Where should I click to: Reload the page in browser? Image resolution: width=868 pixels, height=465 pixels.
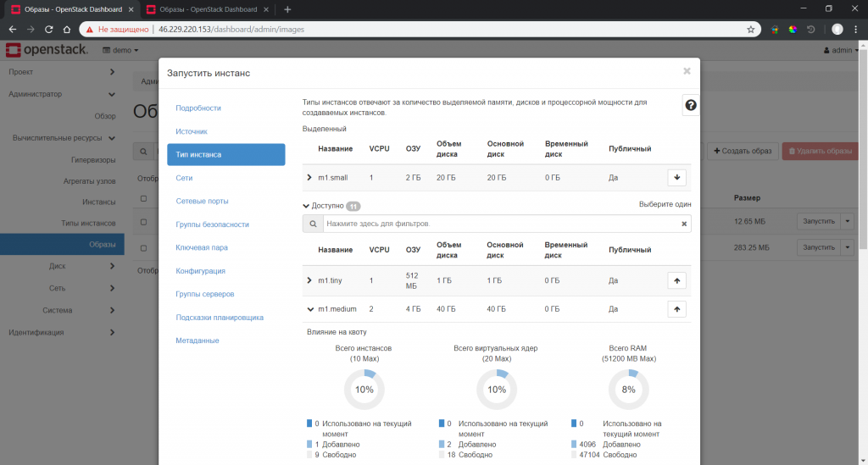coord(48,30)
